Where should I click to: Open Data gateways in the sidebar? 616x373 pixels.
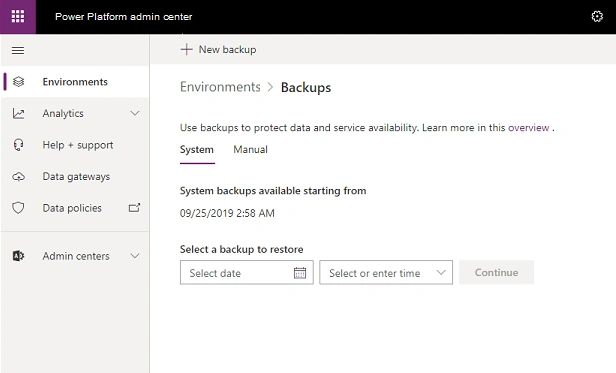[75, 177]
